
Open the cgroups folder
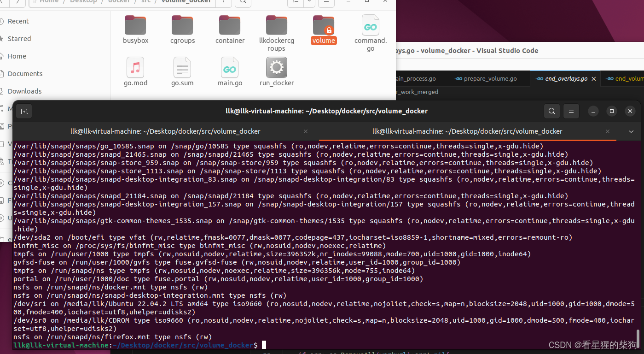point(182,29)
